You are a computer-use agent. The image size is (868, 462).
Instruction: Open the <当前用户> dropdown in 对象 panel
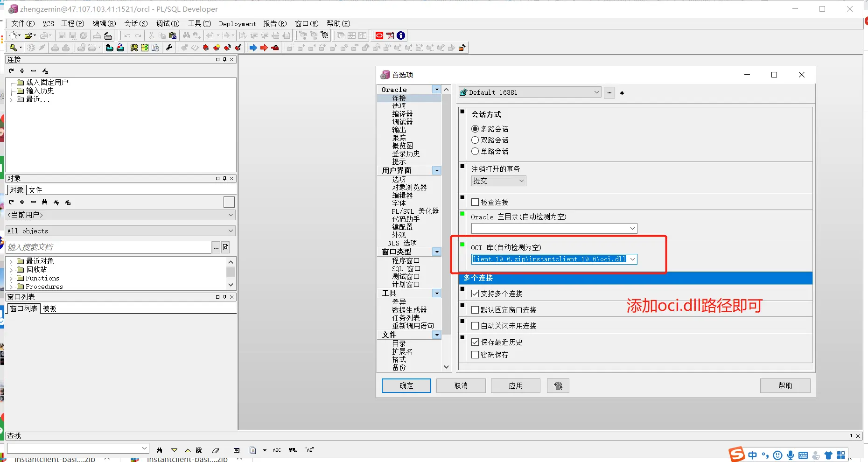[x=121, y=215]
